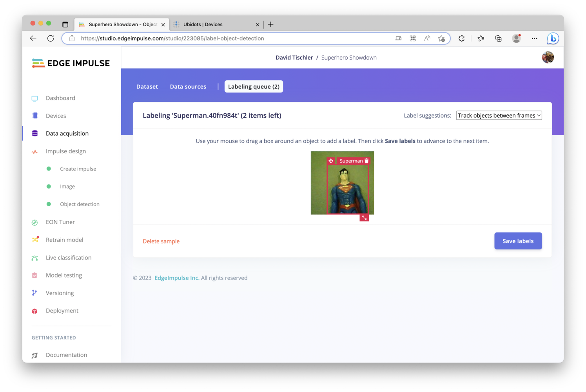This screenshot has width=586, height=392.
Task: Open the Label suggestions dropdown
Action: tap(499, 115)
